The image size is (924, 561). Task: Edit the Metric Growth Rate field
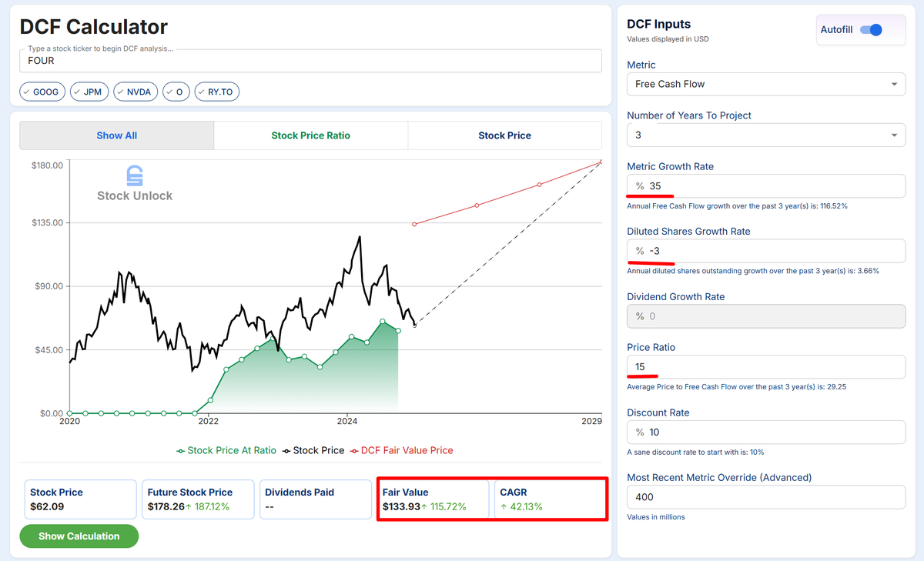point(766,186)
